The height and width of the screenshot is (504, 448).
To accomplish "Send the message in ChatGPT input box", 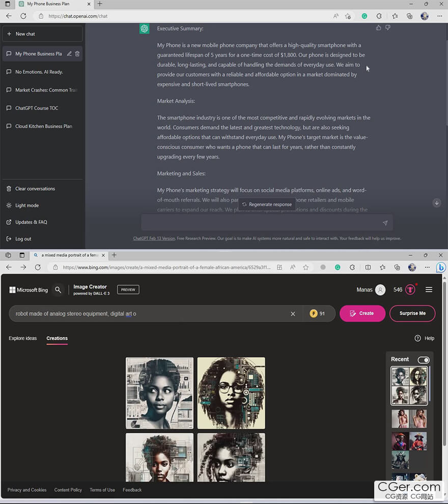I will (x=385, y=223).
